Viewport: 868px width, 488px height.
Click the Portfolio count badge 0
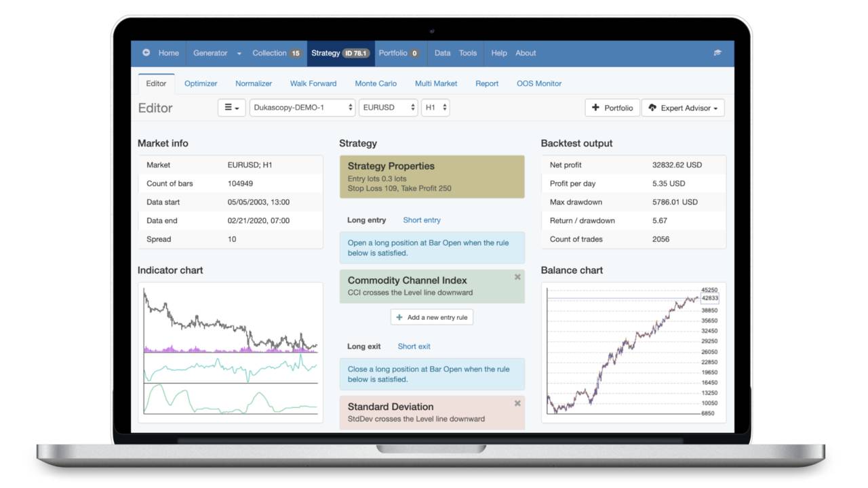(x=414, y=54)
